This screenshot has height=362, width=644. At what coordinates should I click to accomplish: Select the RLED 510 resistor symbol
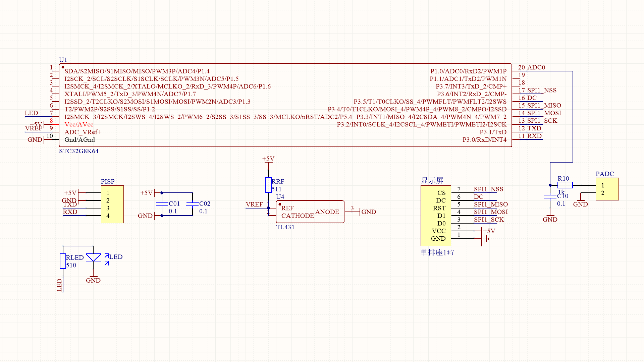(x=62, y=261)
